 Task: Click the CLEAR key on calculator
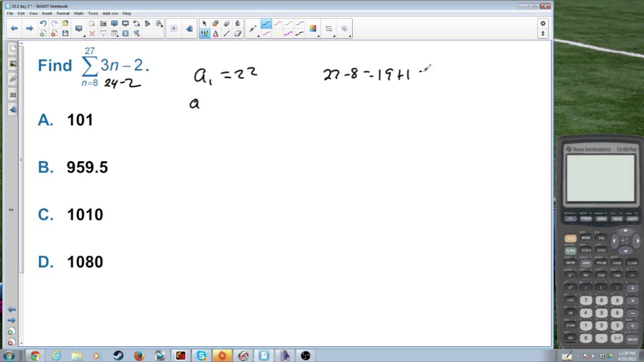632,263
